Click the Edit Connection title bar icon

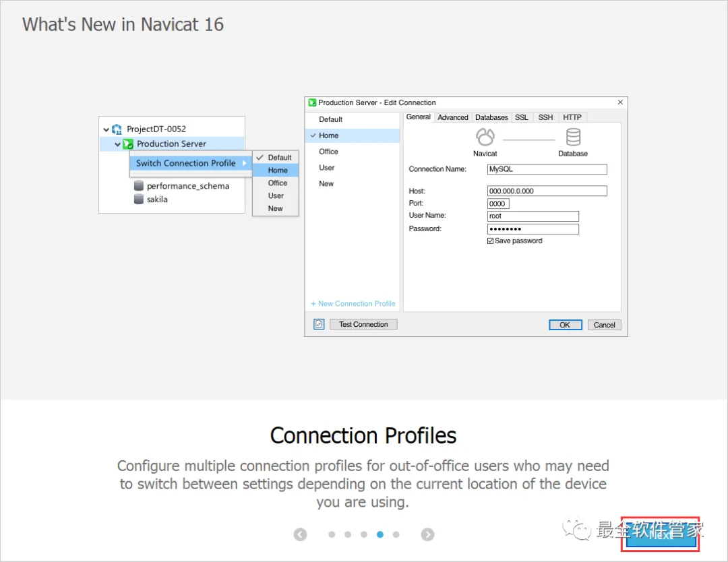313,102
